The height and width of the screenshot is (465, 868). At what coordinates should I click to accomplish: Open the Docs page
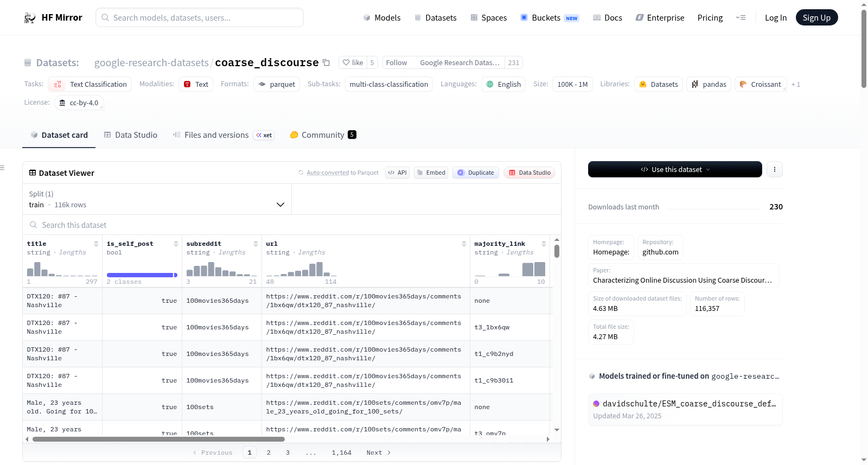[607, 18]
